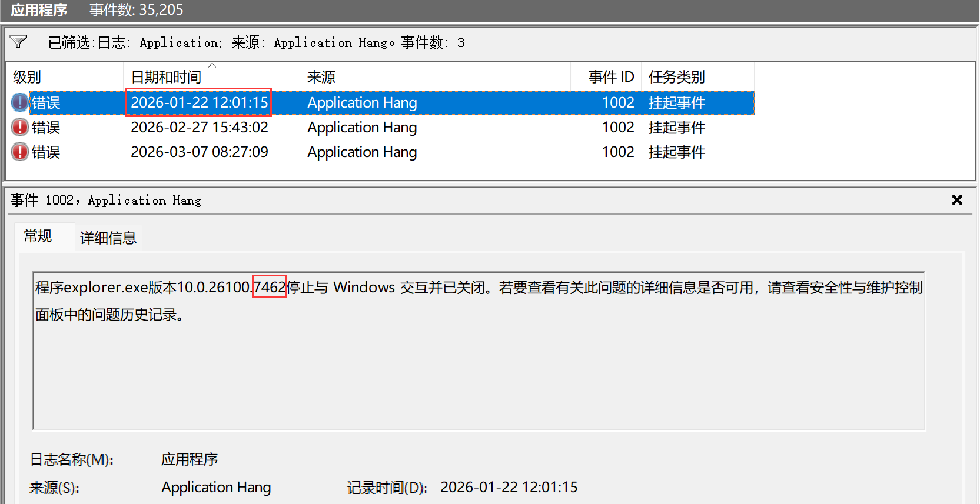Select the date cell 2026-03-07 08:27:09
This screenshot has height=504, width=980.
point(199,152)
